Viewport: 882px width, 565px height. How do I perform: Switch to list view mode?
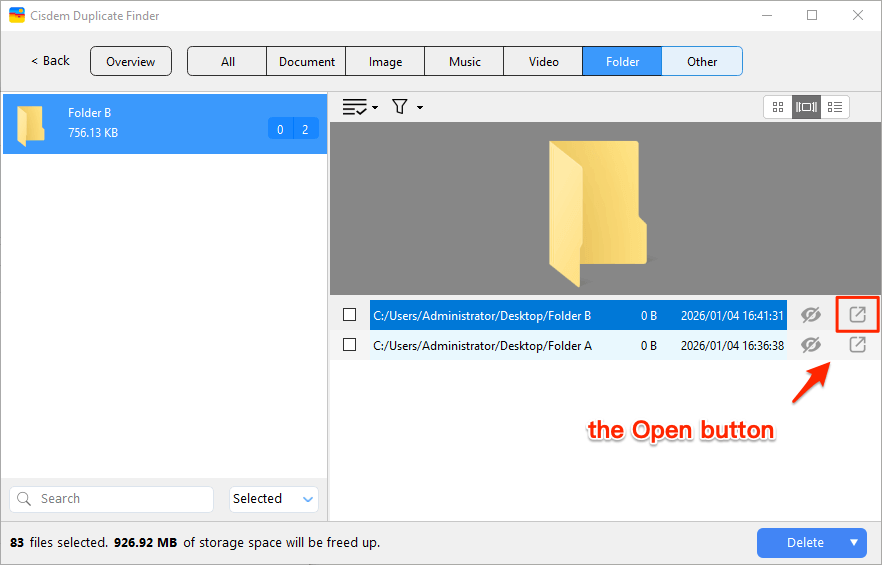pos(835,107)
